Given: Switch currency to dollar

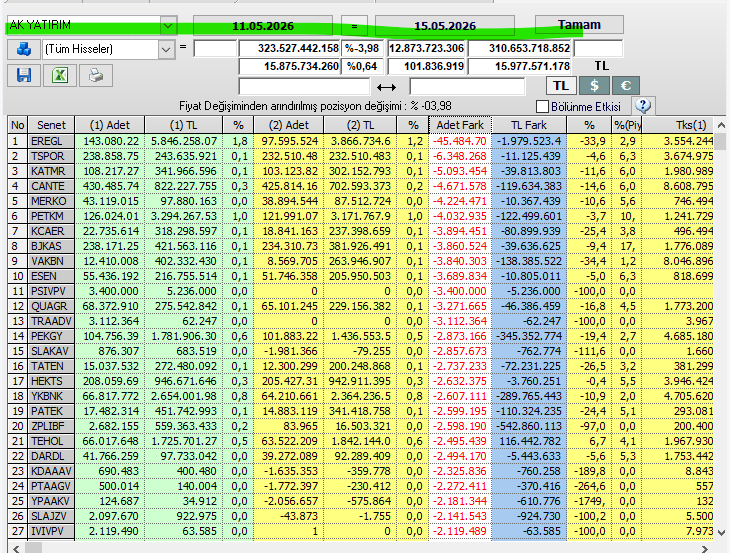Looking at the screenshot, I should point(594,86).
